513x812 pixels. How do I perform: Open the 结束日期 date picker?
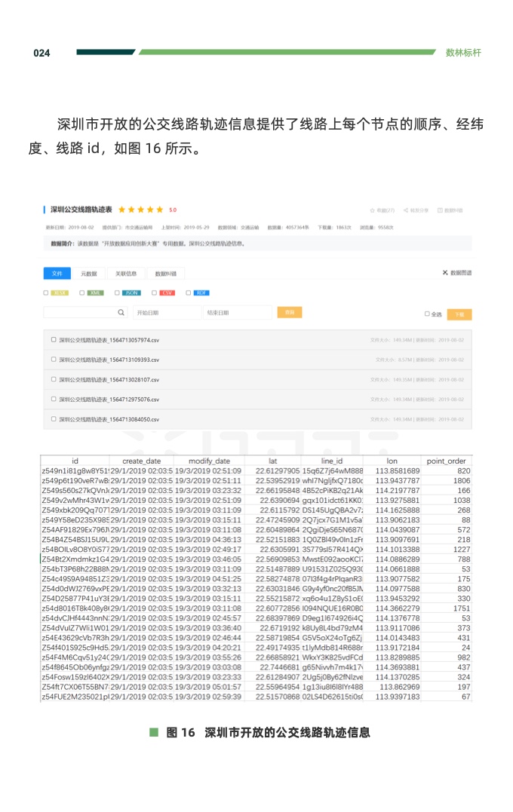point(236,312)
